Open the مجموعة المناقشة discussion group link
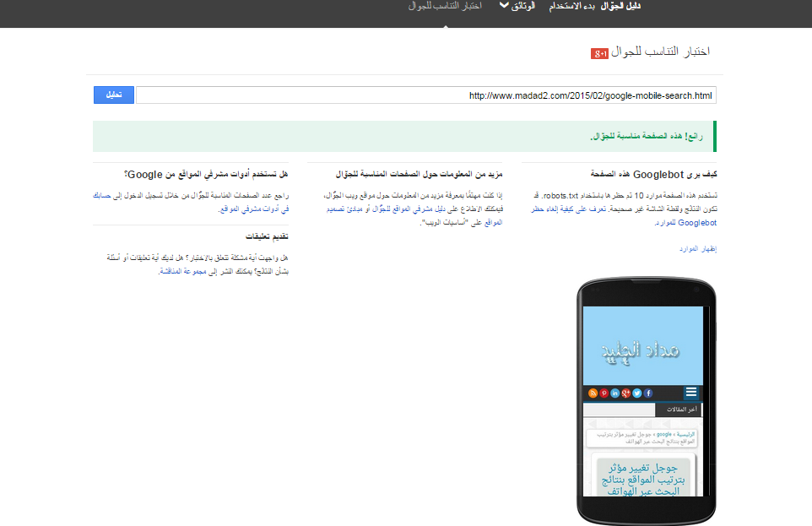This screenshot has height=526, width=812. [x=183, y=271]
